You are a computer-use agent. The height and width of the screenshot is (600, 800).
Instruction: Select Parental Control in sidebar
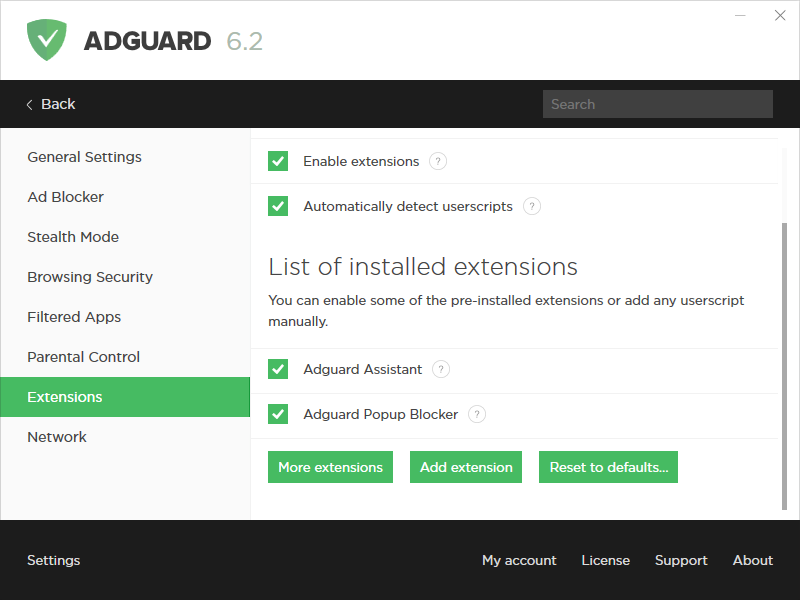[x=83, y=357]
